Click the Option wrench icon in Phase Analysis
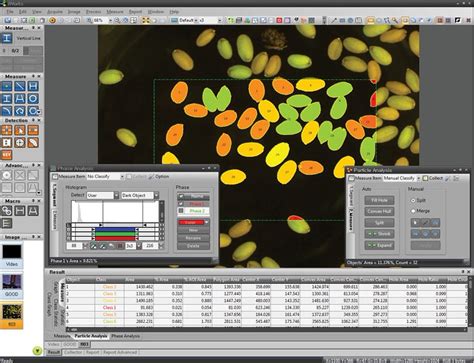Viewport: 474px width, 363px height. 152,176
